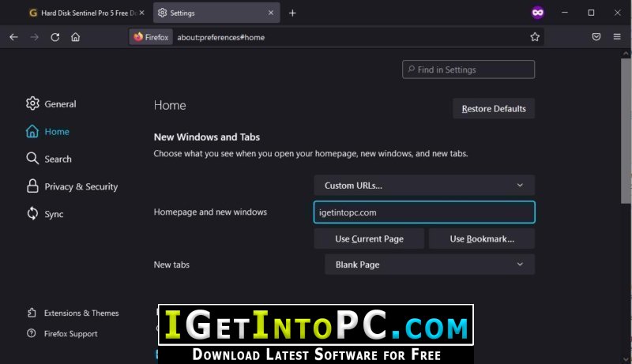Click the homepage URL input field

pyautogui.click(x=424, y=212)
